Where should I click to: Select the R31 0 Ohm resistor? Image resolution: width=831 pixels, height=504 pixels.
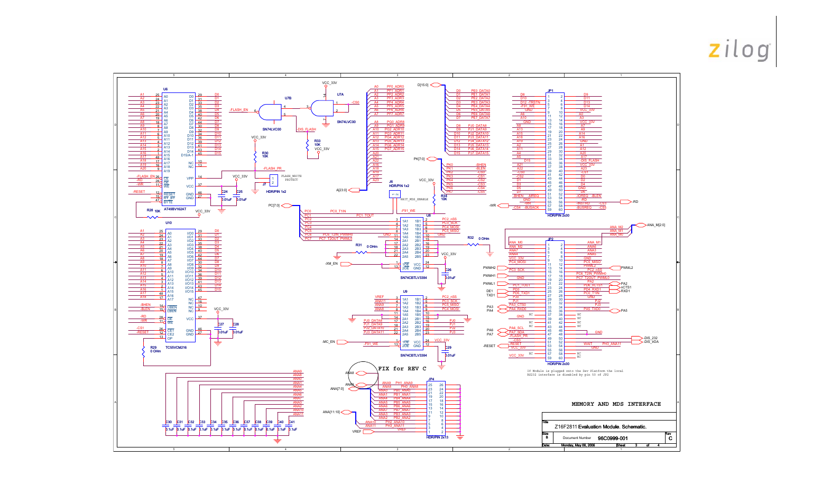[362, 252]
